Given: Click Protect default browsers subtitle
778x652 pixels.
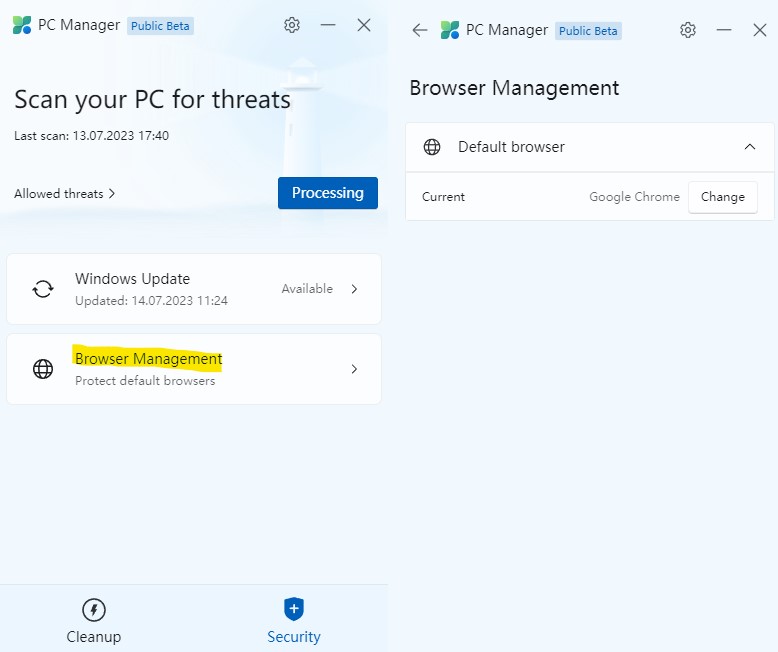Looking at the screenshot, I should (145, 381).
